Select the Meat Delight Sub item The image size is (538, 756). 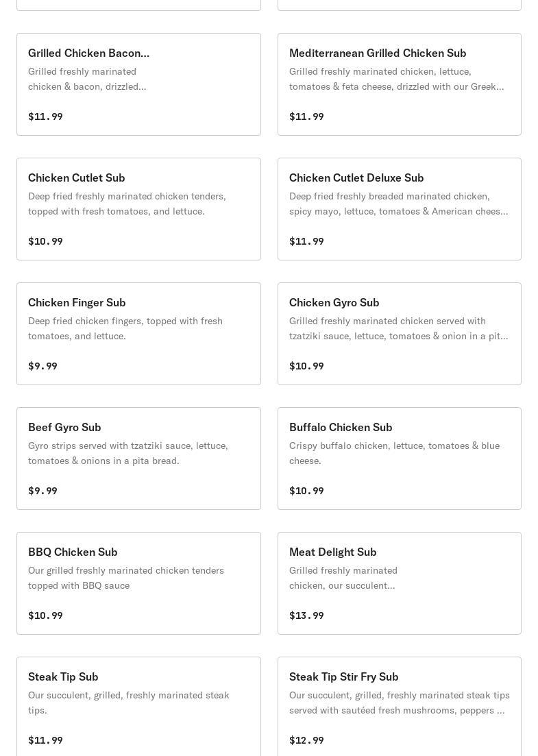[x=399, y=583]
